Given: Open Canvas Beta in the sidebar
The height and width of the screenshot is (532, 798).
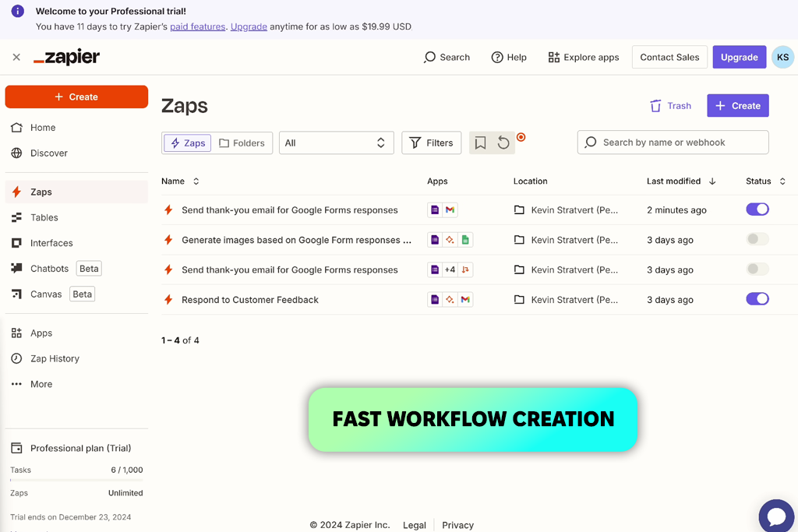Looking at the screenshot, I should (x=76, y=294).
